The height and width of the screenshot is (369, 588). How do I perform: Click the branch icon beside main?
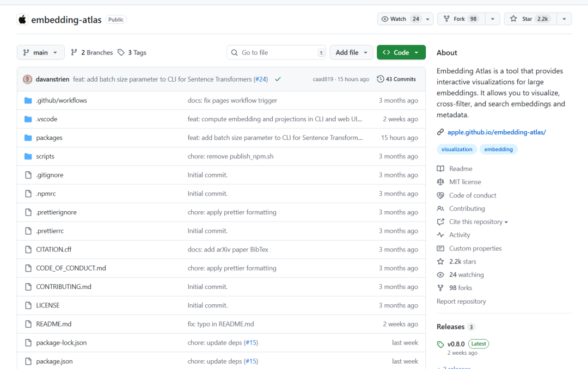(x=27, y=52)
